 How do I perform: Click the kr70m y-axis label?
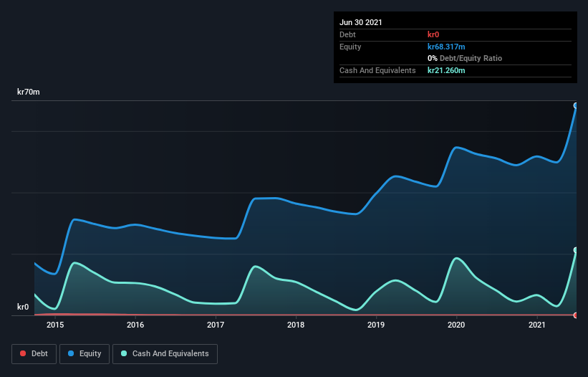click(x=29, y=92)
